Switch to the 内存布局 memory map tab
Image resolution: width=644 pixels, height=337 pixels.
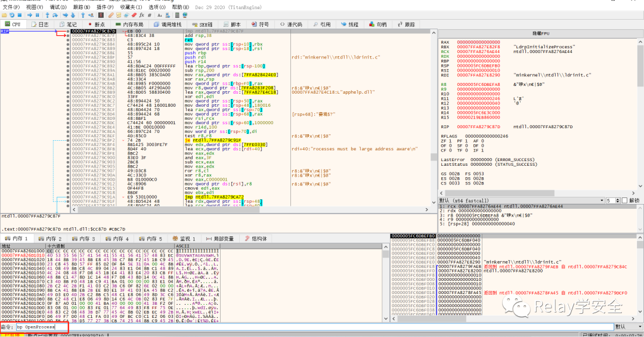129,24
